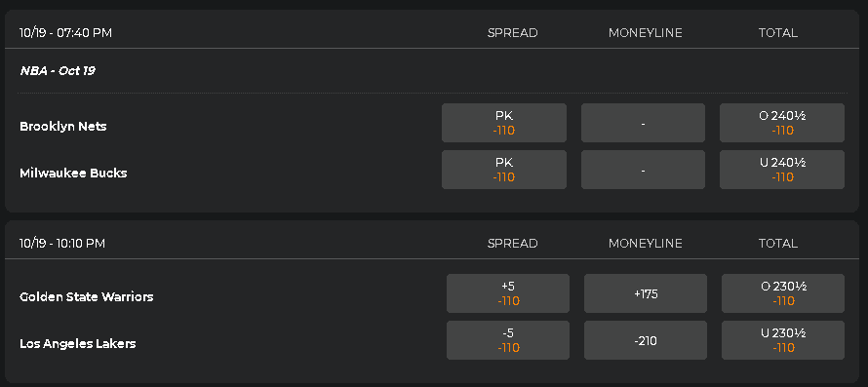Click Milwaukee Bucks empty moneyline box

click(643, 170)
